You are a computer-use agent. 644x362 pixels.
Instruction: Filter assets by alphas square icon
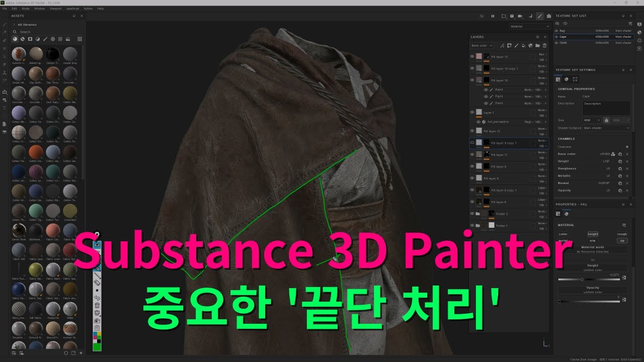tap(30, 39)
